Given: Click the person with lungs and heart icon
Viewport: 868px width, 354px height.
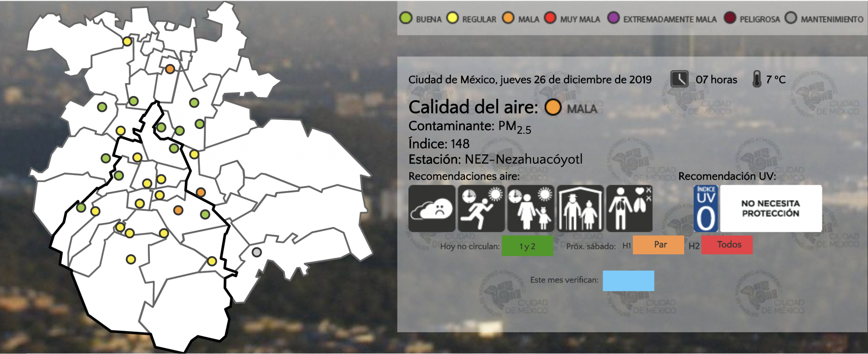Looking at the screenshot, I should pos(629,208).
